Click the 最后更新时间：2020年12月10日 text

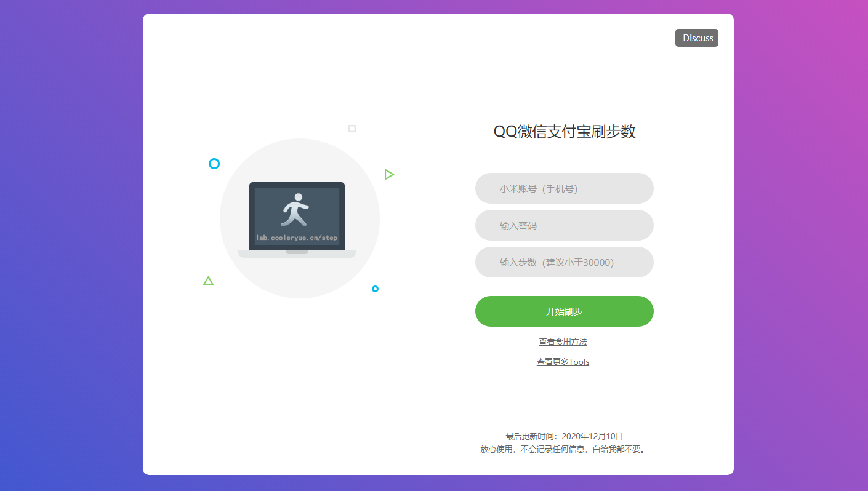pos(565,436)
